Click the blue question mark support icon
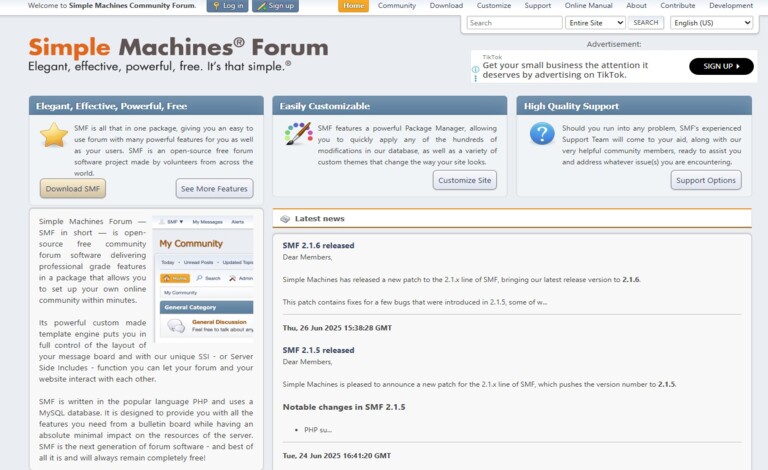This screenshot has height=470, width=768. point(542,134)
